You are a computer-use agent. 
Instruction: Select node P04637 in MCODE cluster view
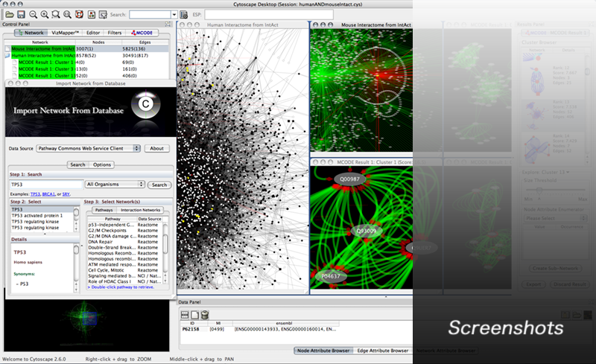point(331,276)
